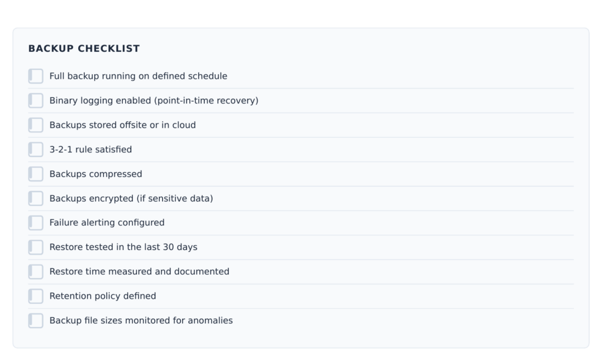Enable 'Backups encrypted (if sensitive data)' checkbox
This screenshot has width=602, height=364.
(36, 199)
